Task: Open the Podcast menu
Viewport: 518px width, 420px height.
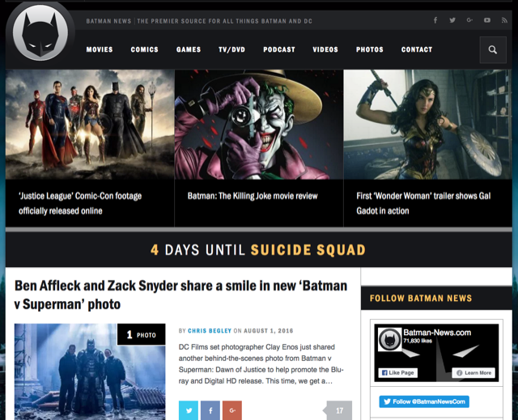Action: [x=279, y=49]
